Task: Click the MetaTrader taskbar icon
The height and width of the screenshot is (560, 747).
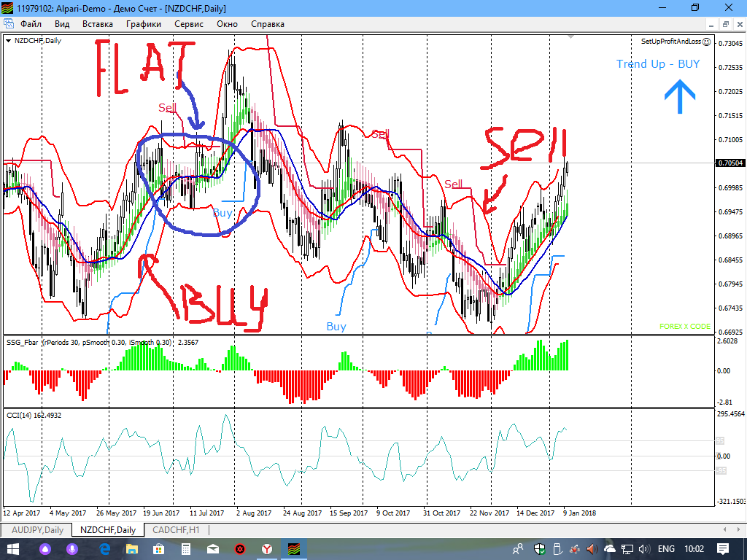Action: pyautogui.click(x=294, y=549)
